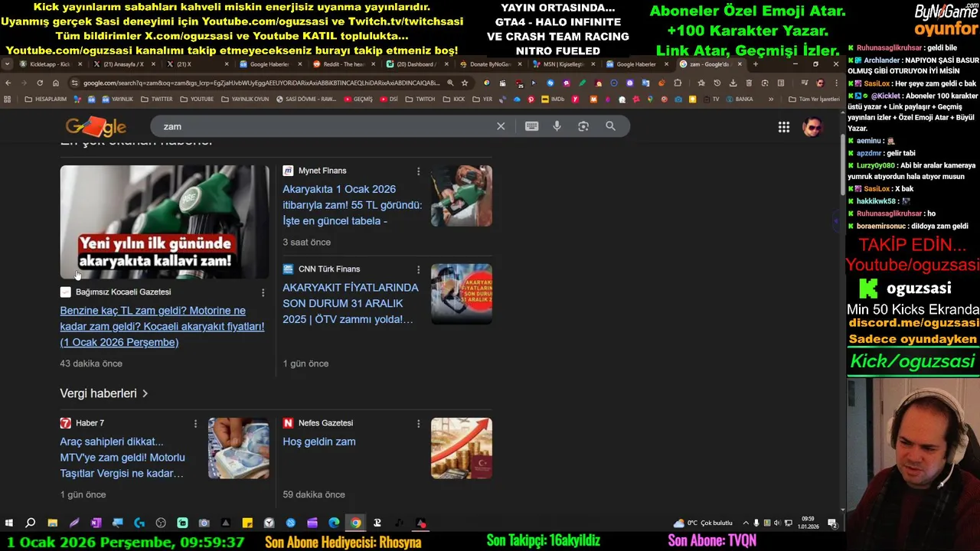
Task: Click the address bar URL
Action: click(262, 83)
